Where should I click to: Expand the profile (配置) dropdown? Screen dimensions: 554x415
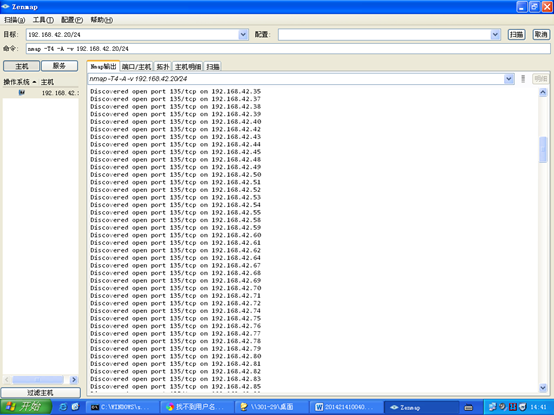495,34
